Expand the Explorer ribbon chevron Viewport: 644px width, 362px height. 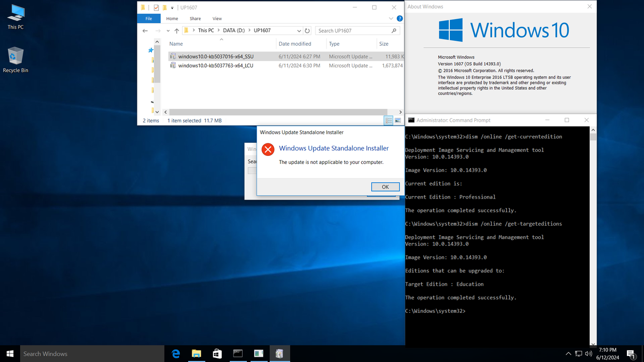391,19
